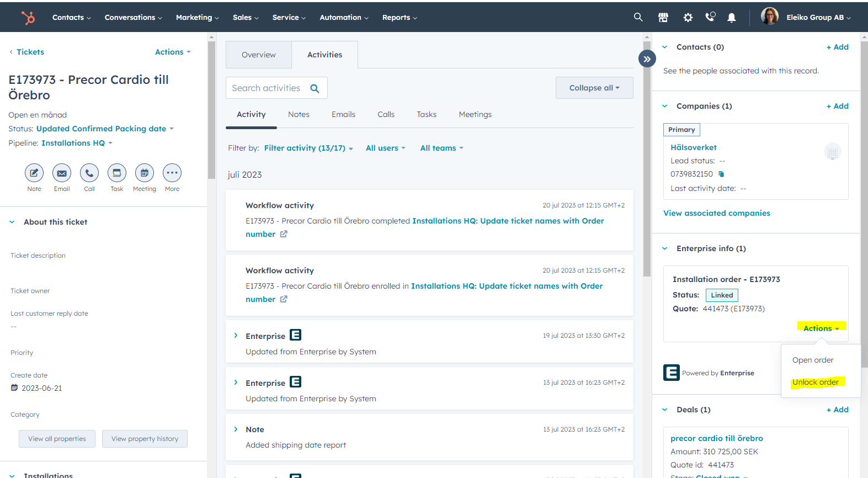The height and width of the screenshot is (478, 868).
Task: Log a call with Call icon
Action: [x=89, y=173]
